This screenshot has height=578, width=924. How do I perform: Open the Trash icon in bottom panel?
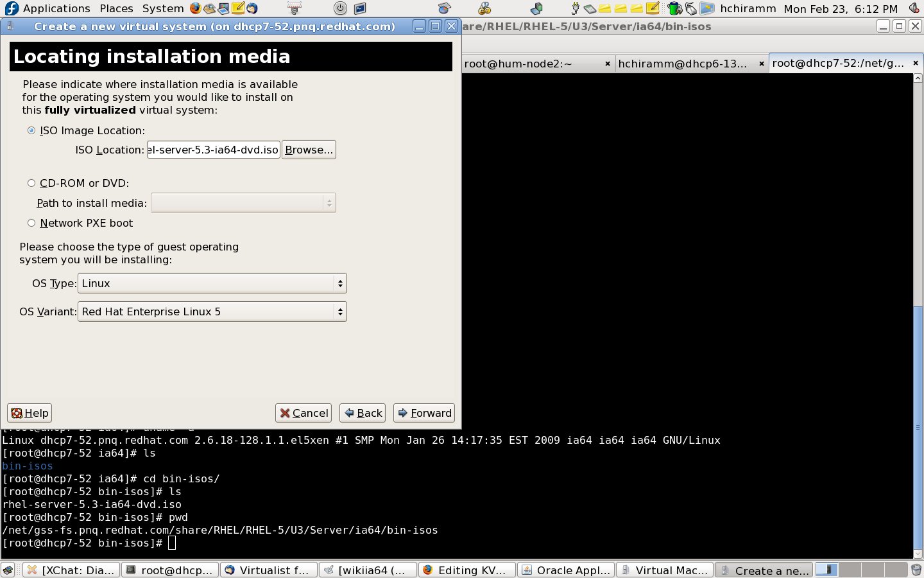(916, 570)
